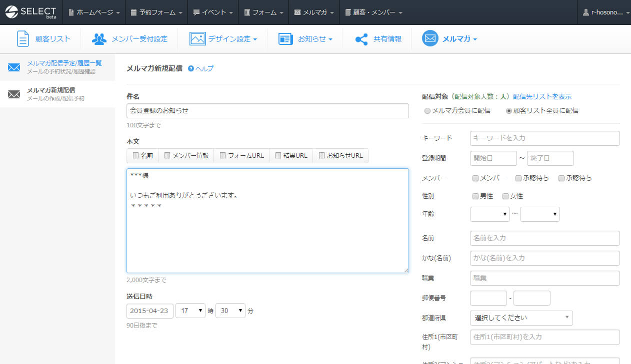Expand the 都道府県 prefecture dropdown
631x364 pixels.
pyautogui.click(x=521, y=318)
